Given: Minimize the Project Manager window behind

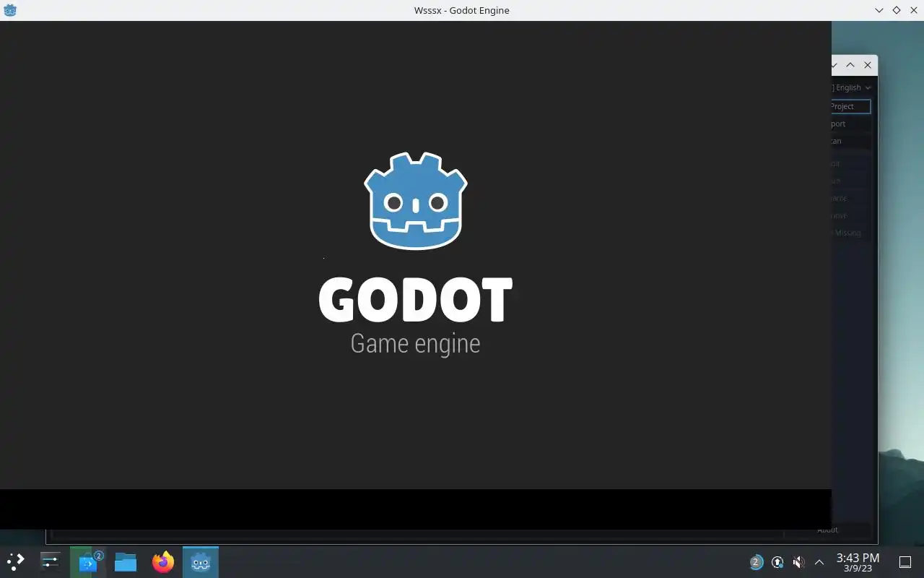Looking at the screenshot, I should (835, 65).
